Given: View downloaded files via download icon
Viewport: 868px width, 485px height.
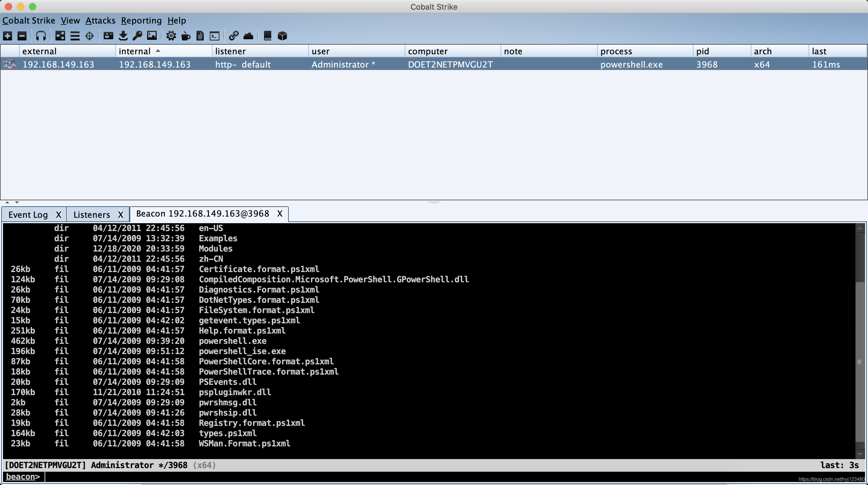Looking at the screenshot, I should point(123,36).
